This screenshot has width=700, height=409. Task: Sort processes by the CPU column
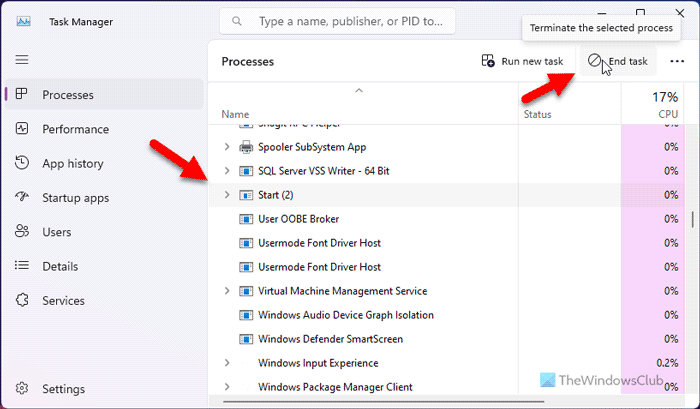coord(665,106)
